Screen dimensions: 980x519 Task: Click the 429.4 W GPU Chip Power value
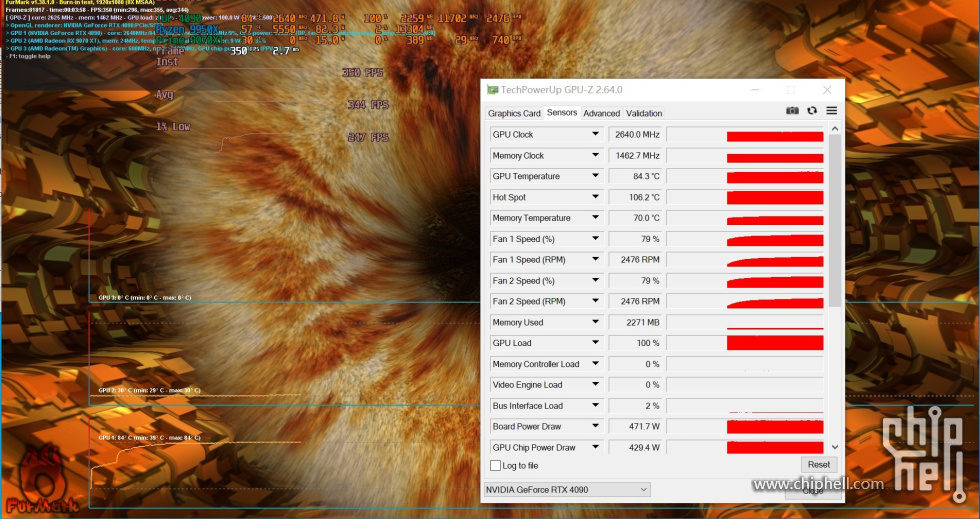[636, 447]
